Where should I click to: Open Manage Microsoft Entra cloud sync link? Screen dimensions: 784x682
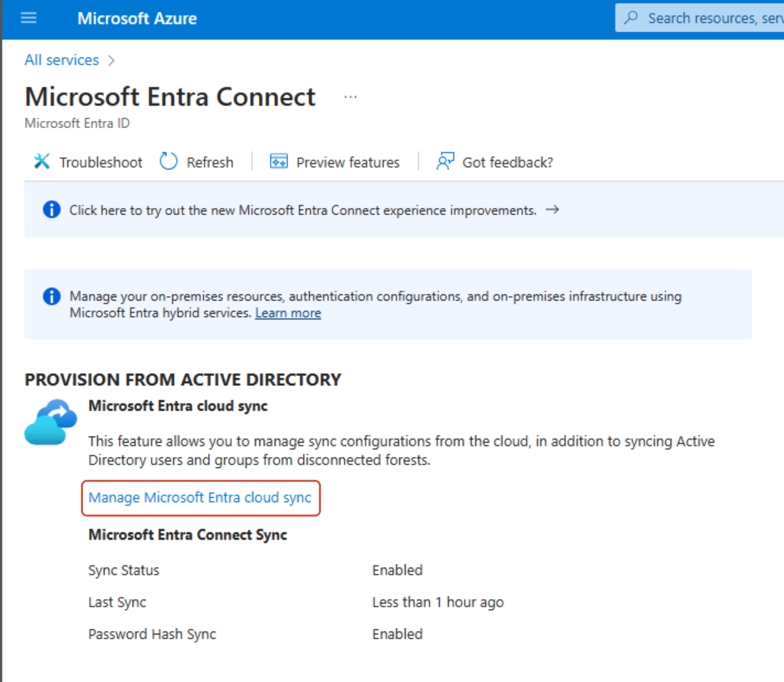point(200,497)
